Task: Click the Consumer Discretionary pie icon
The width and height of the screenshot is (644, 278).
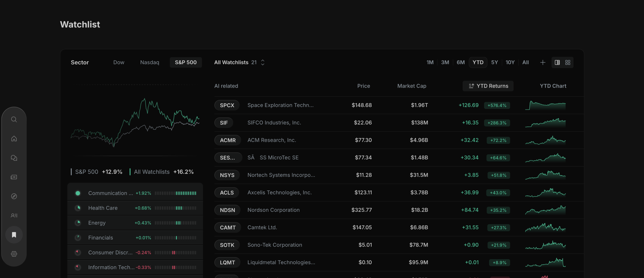Action: pyautogui.click(x=78, y=252)
